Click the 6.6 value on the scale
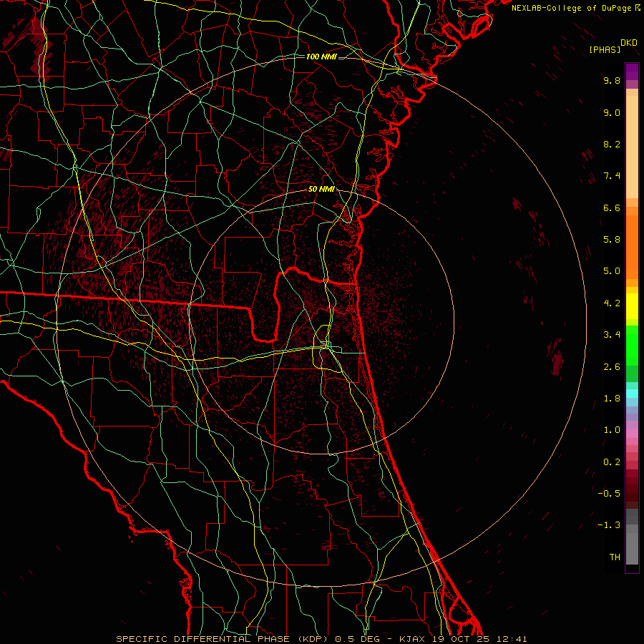This screenshot has height=644, width=644. tap(611, 208)
